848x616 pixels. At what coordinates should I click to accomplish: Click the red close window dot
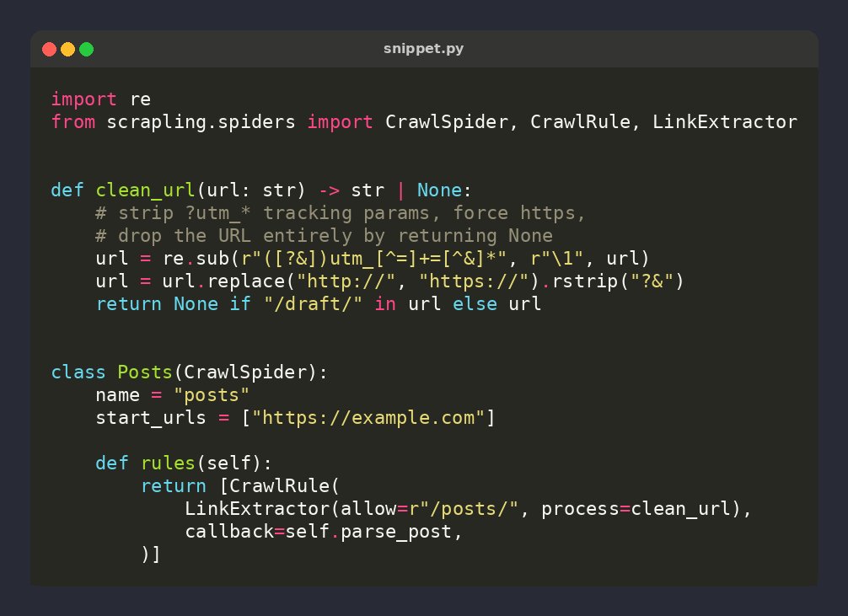[x=49, y=49]
